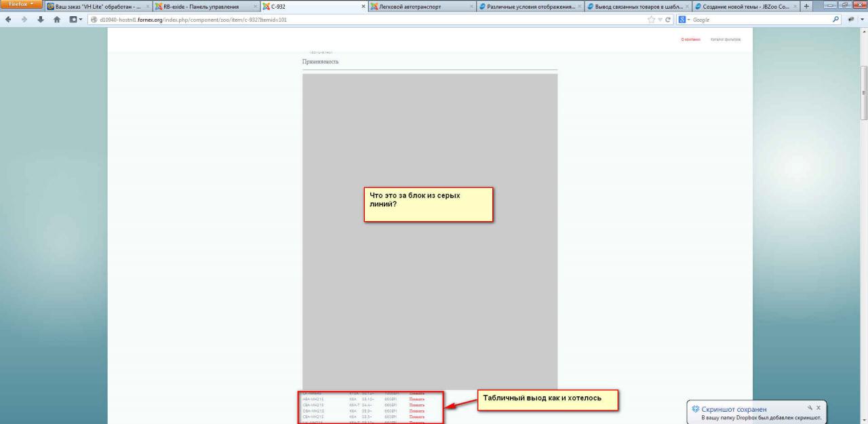Close the C-932 tab

[x=364, y=7]
